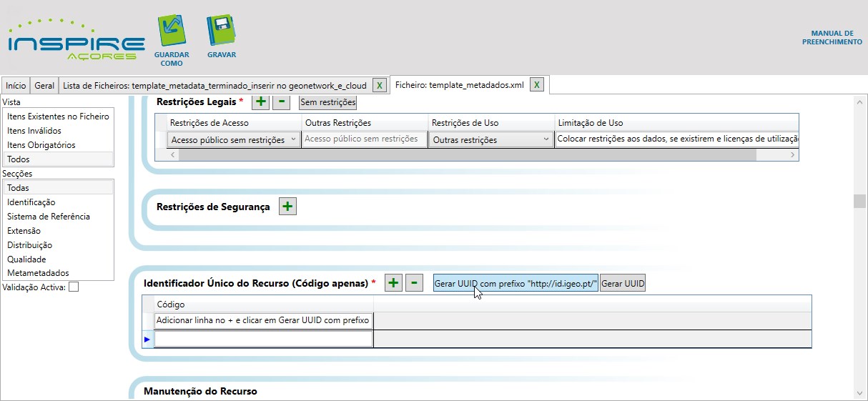Screen dimensions: 868x401
Task: Click the Gravar save icon
Action: (x=221, y=32)
